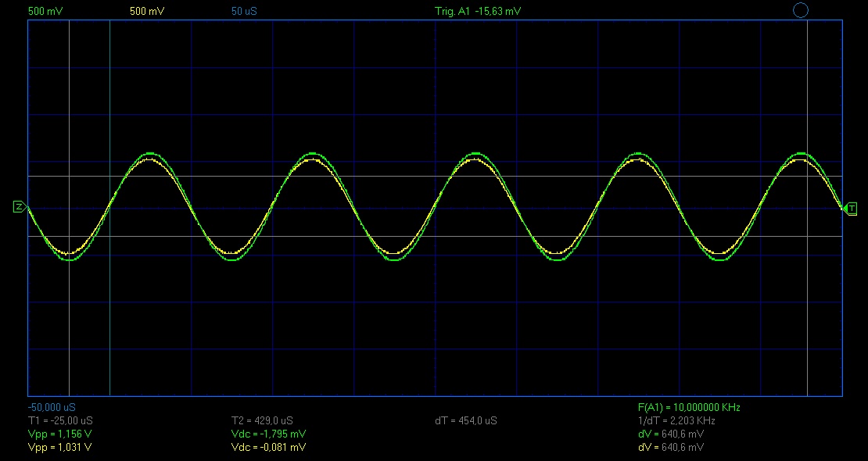
Task: Click the yellow Vdc = -0,081 mV value
Action: coord(268,447)
